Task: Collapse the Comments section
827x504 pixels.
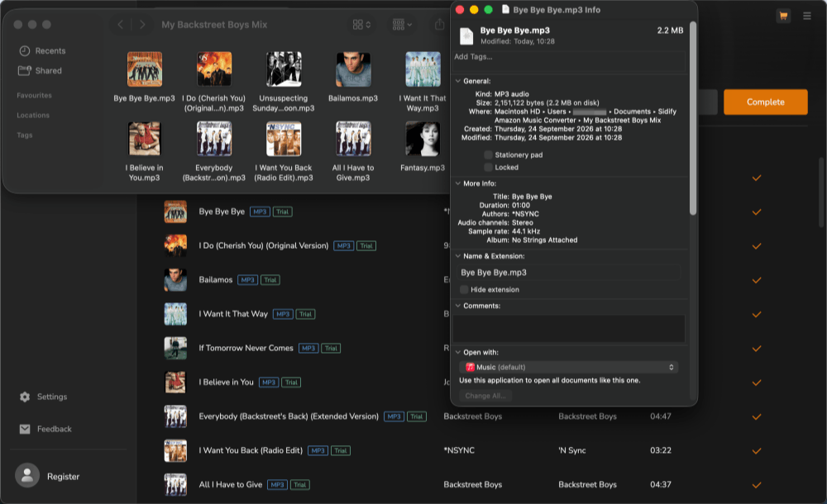Action: (458, 305)
